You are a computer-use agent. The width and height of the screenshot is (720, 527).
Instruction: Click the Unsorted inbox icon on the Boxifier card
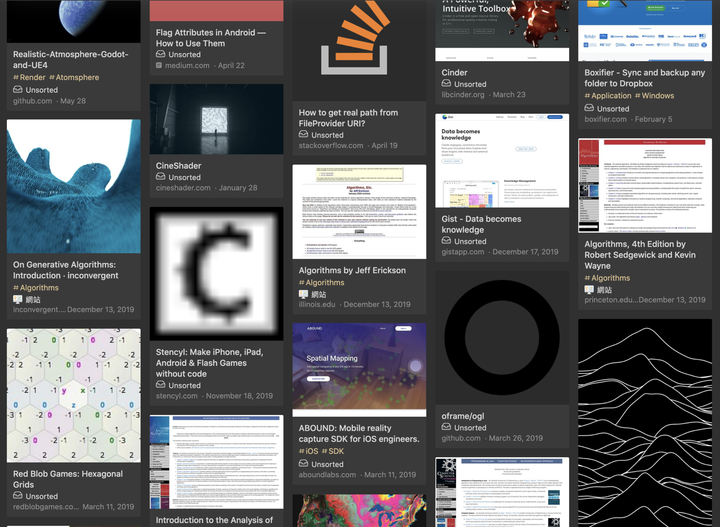click(589, 108)
